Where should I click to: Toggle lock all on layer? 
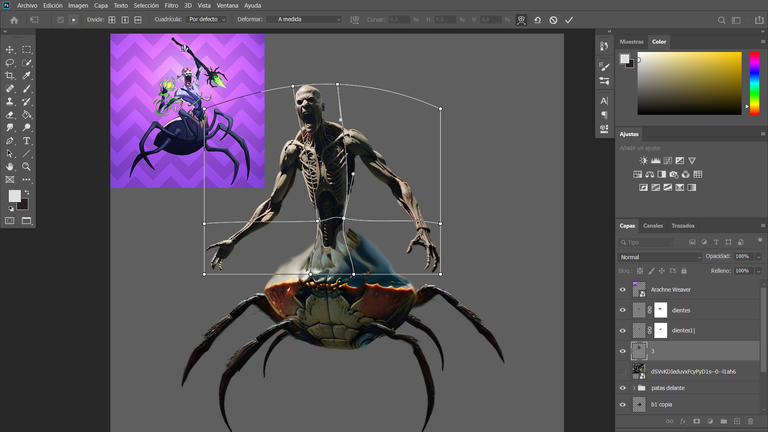684,271
